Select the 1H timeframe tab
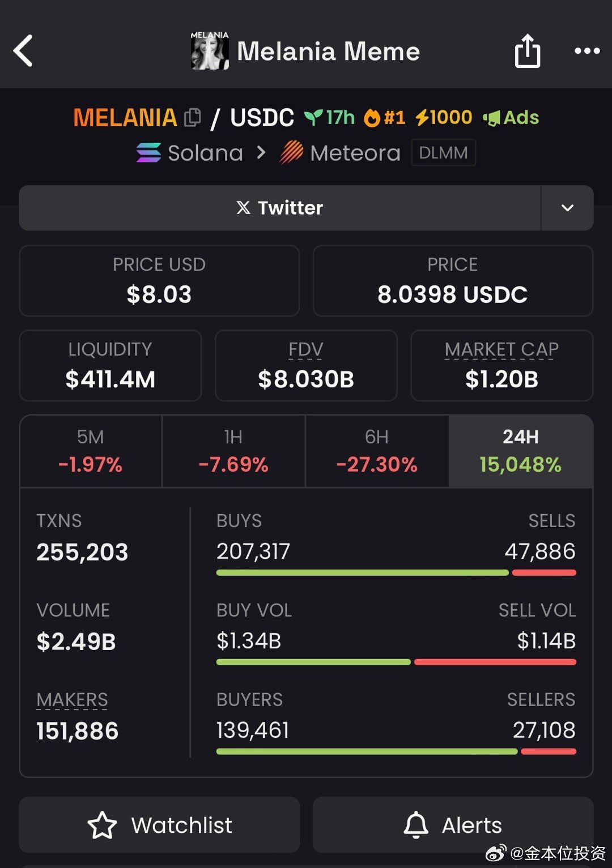 click(233, 451)
